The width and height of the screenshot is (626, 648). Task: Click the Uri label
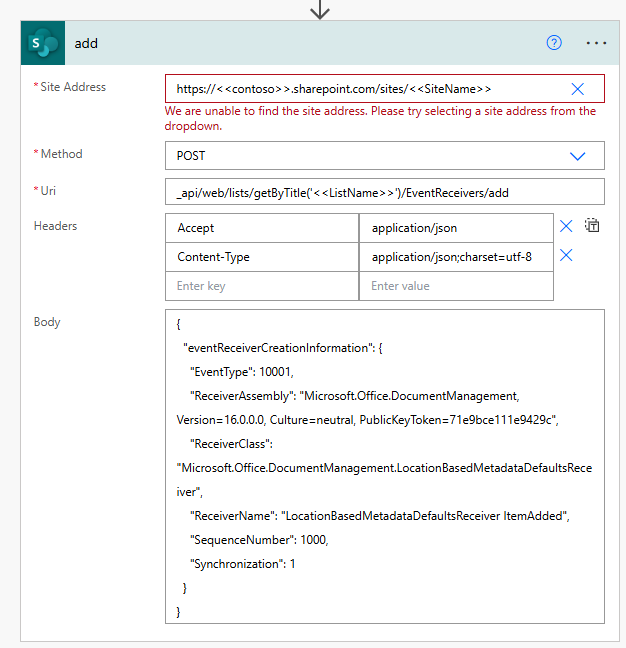tap(48, 191)
